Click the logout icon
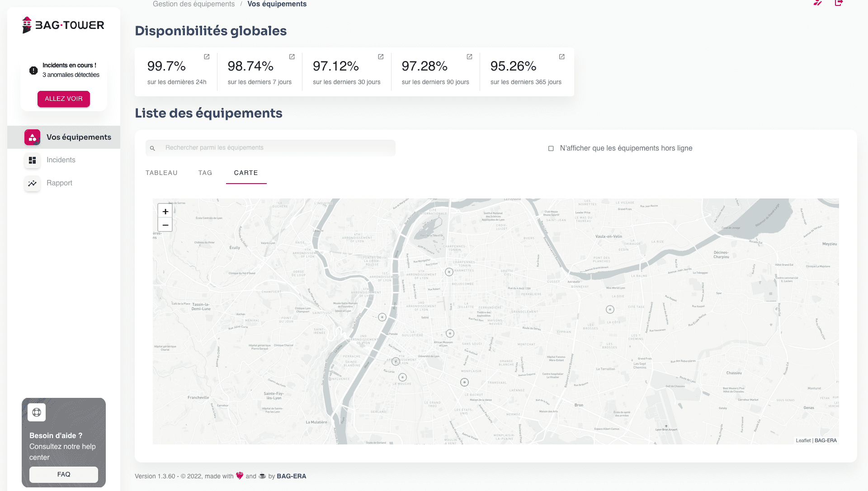The width and height of the screenshot is (868, 491). 839,3
